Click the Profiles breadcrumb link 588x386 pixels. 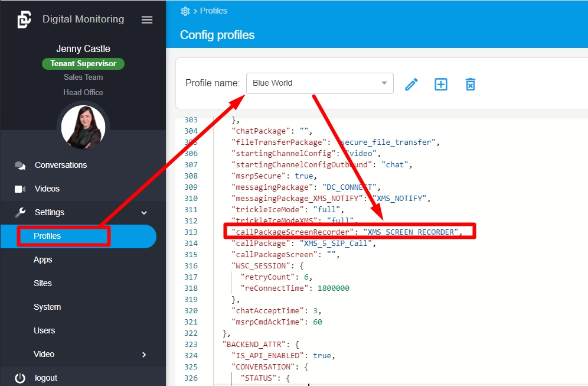(x=213, y=11)
